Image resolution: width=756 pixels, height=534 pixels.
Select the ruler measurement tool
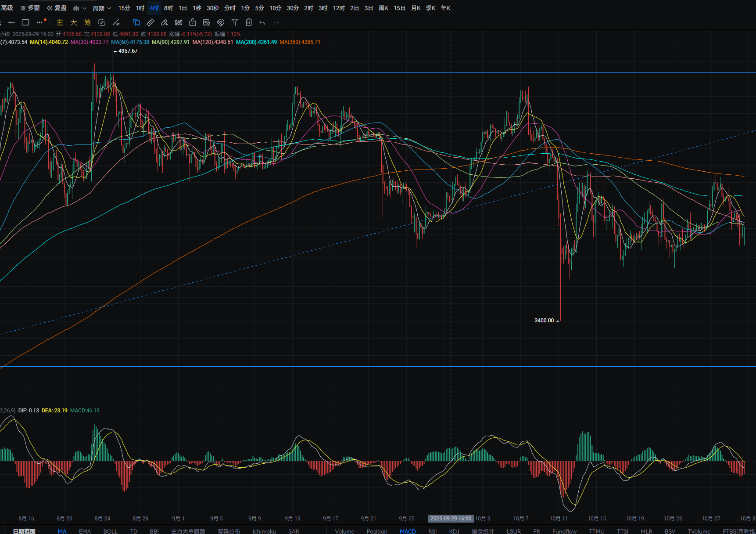(x=150, y=22)
